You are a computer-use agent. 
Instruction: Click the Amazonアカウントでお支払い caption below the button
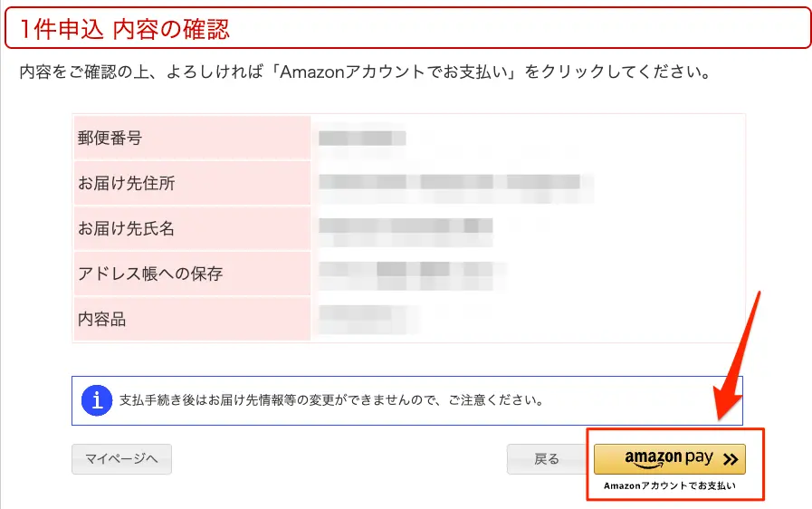click(670, 486)
